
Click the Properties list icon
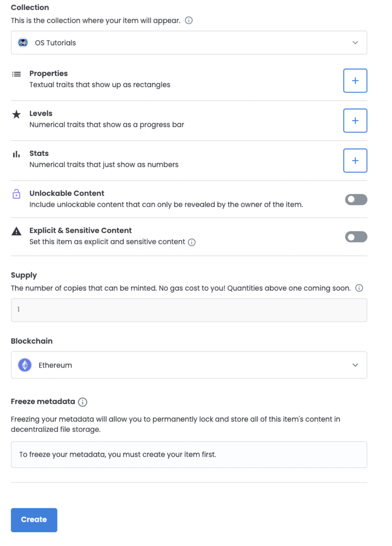pos(17,74)
